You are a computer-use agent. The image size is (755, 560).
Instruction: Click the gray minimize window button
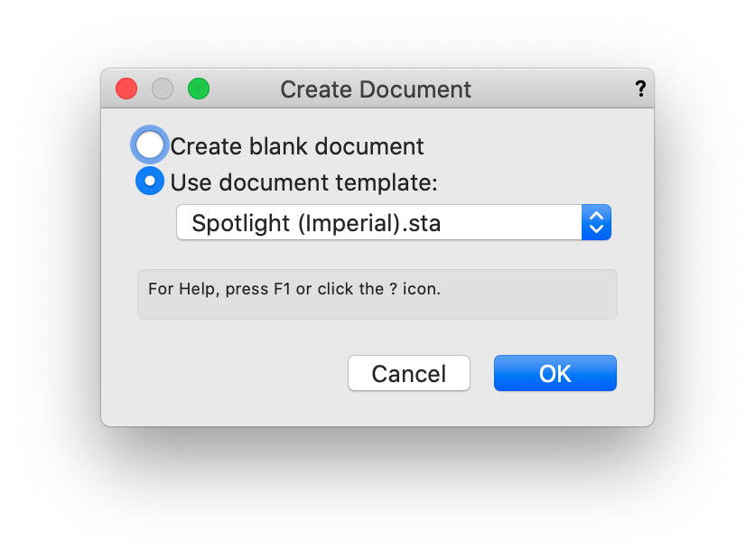click(x=163, y=89)
